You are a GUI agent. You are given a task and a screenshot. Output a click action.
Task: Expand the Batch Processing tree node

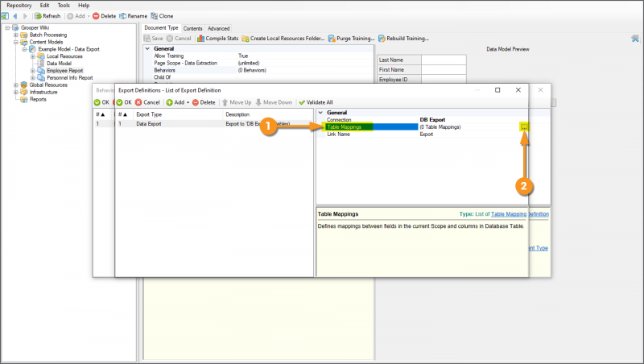point(15,35)
